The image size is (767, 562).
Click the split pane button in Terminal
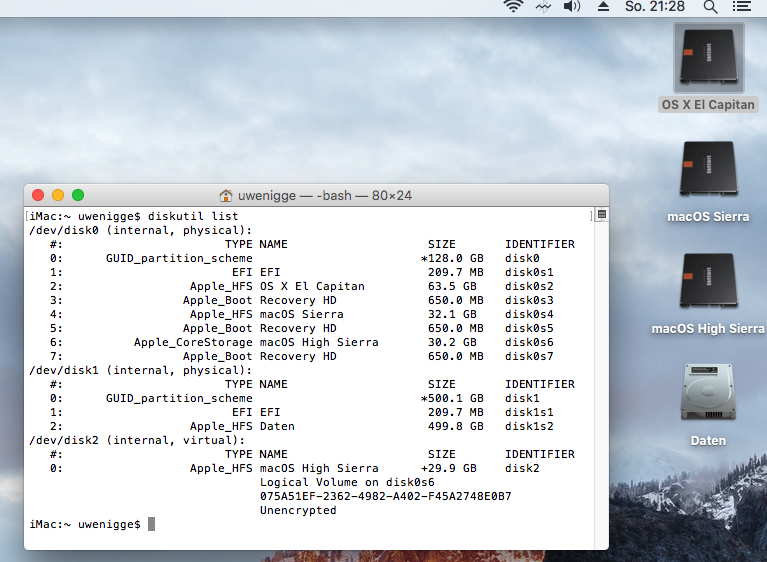pyautogui.click(x=601, y=215)
